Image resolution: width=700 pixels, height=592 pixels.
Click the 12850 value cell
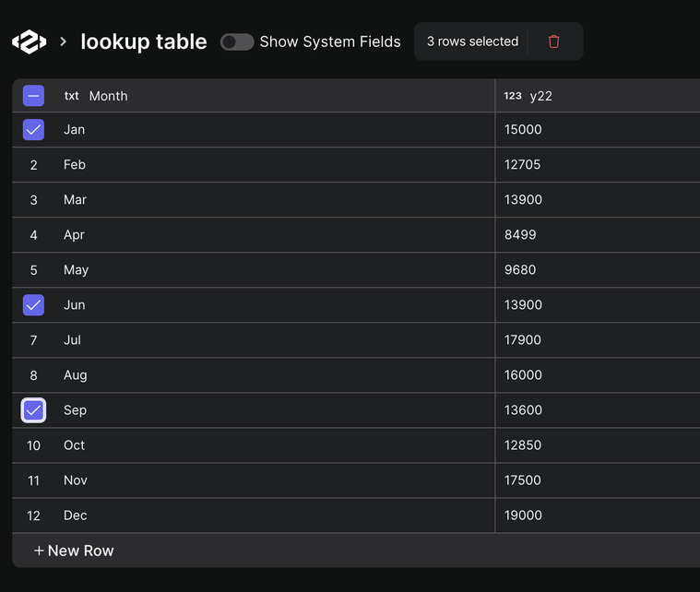(598, 445)
